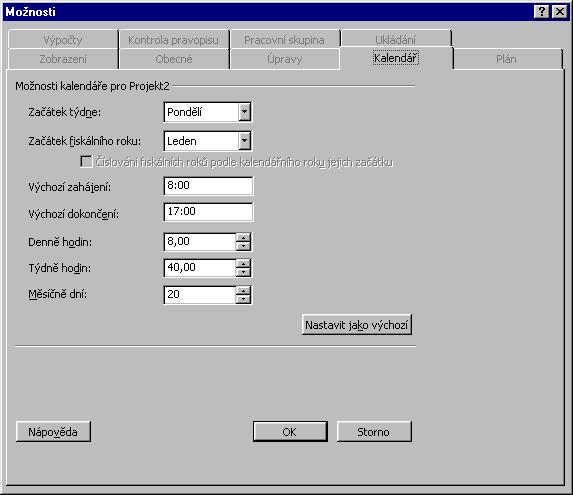Cancel with the Storno button
The height and width of the screenshot is (495, 573).
pos(374,432)
